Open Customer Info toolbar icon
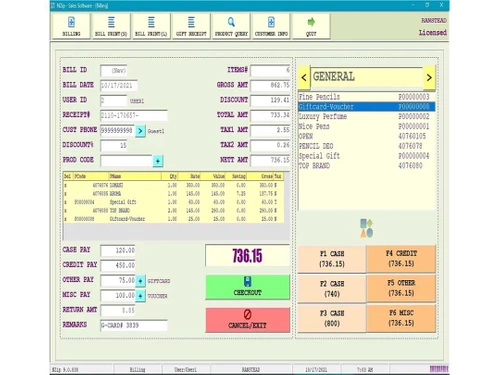The height and width of the screenshot is (375, 500). click(271, 26)
